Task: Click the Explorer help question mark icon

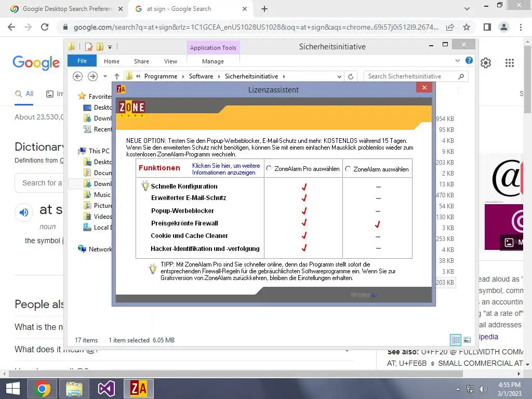Action: point(469,60)
